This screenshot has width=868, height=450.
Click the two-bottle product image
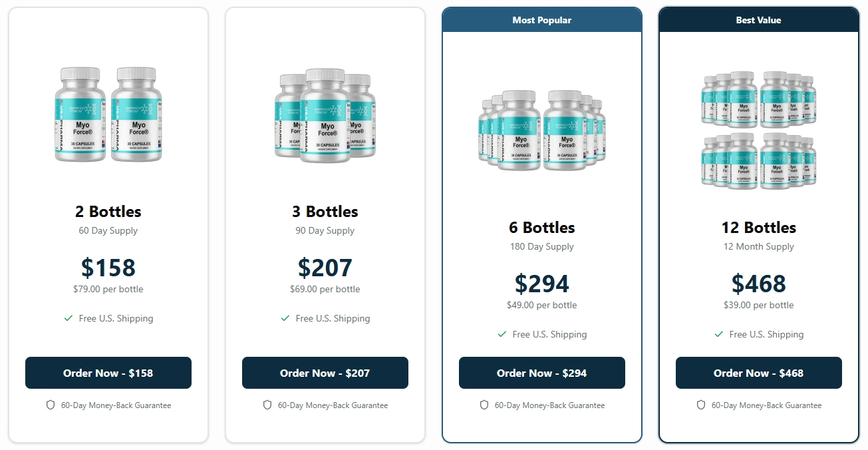[108, 114]
